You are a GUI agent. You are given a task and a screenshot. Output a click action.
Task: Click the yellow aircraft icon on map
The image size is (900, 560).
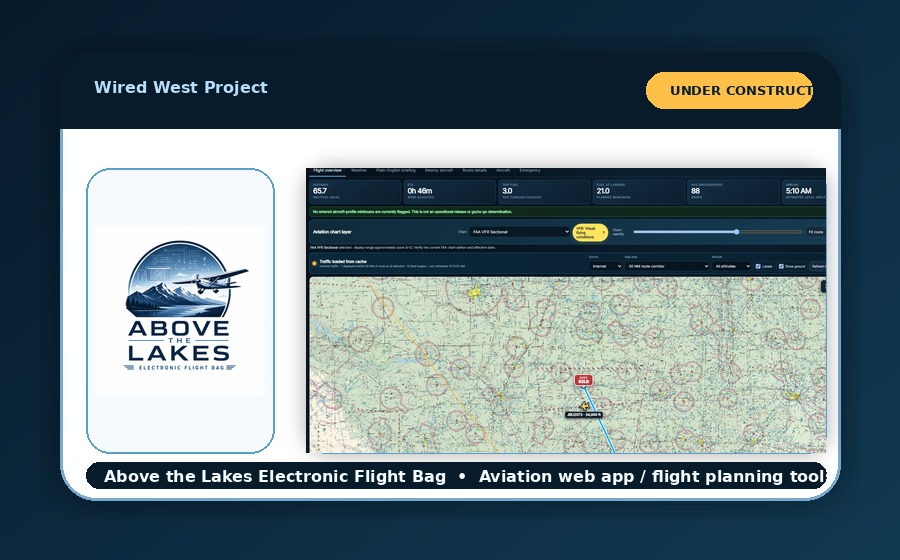[584, 406]
